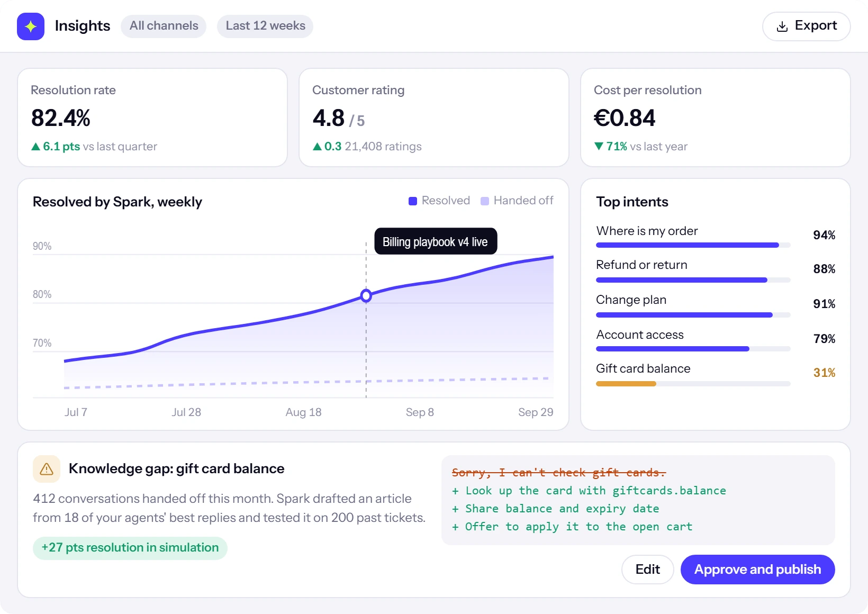868x614 pixels.
Task: Open the Last 12 weeks range filter
Action: (x=265, y=26)
